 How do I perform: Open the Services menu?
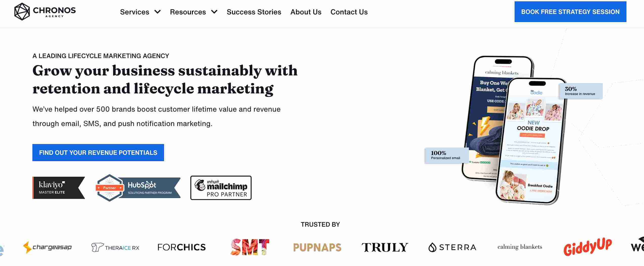pos(135,12)
